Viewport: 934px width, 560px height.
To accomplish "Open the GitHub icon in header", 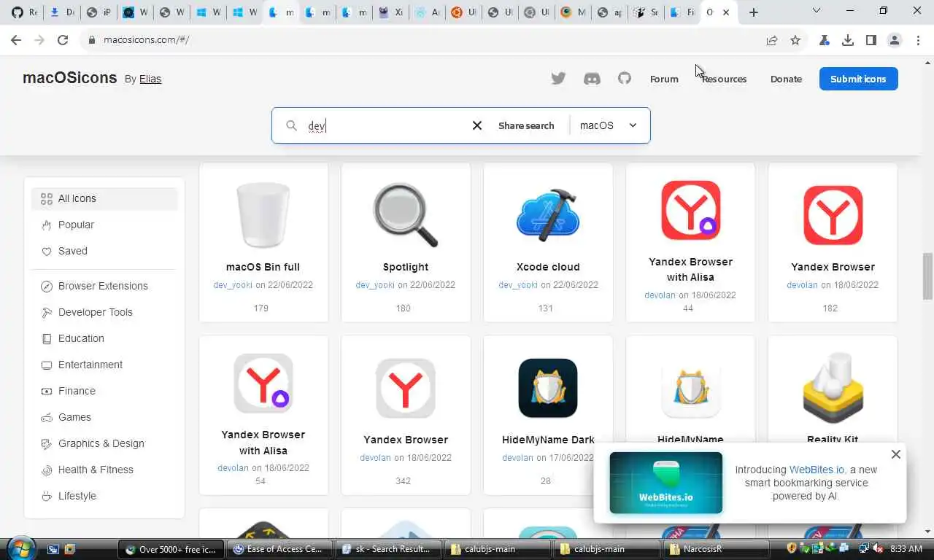I will (x=625, y=78).
